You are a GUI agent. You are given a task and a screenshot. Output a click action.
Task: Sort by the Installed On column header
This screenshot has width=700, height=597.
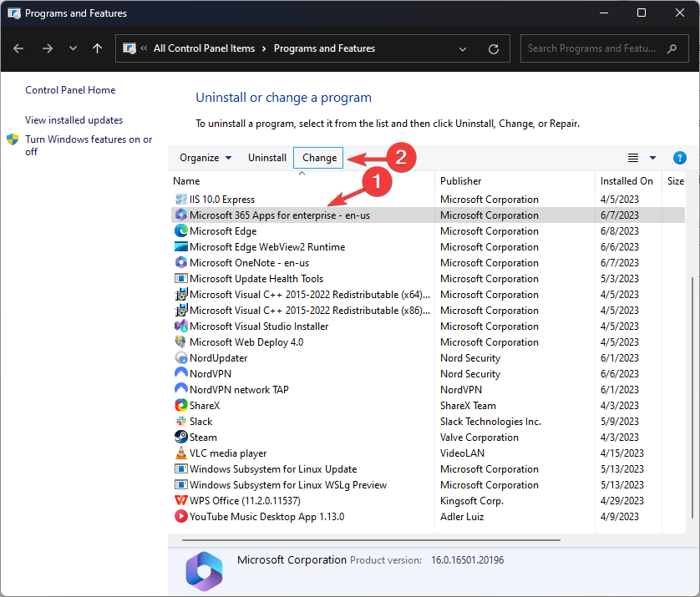click(x=626, y=181)
